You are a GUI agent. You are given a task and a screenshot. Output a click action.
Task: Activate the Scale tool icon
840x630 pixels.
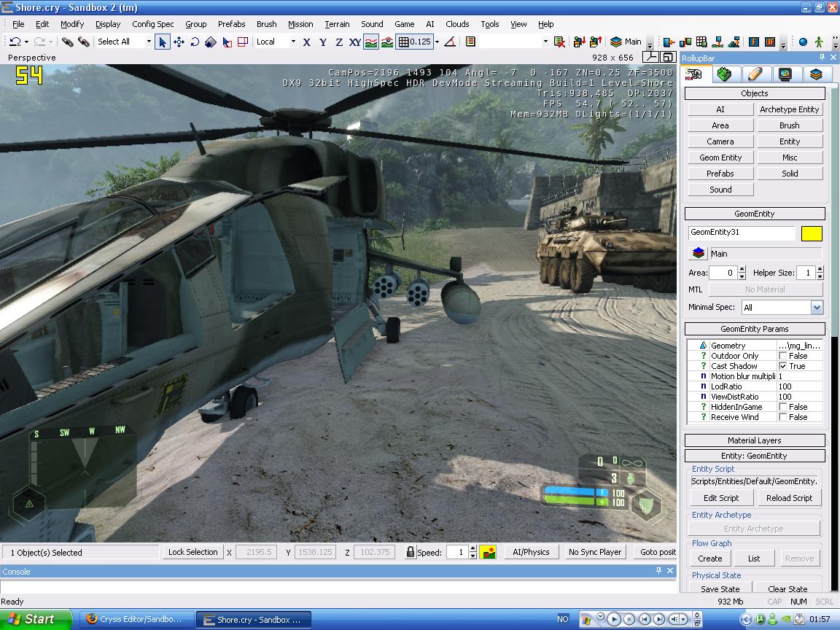point(211,42)
